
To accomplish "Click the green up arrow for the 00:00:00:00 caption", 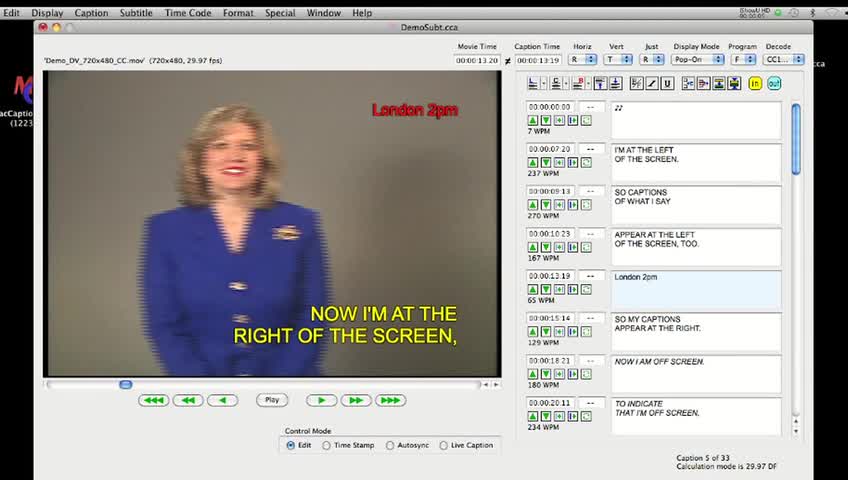I will 533,121.
